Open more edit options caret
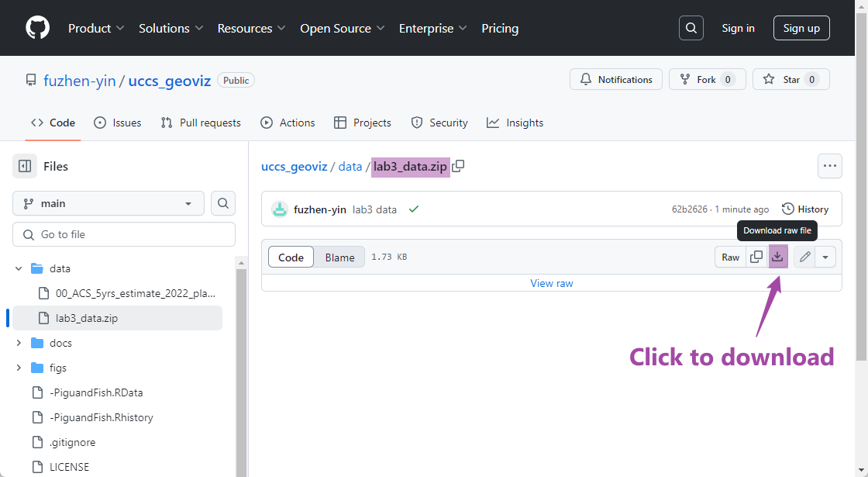This screenshot has height=477, width=868. click(x=825, y=257)
